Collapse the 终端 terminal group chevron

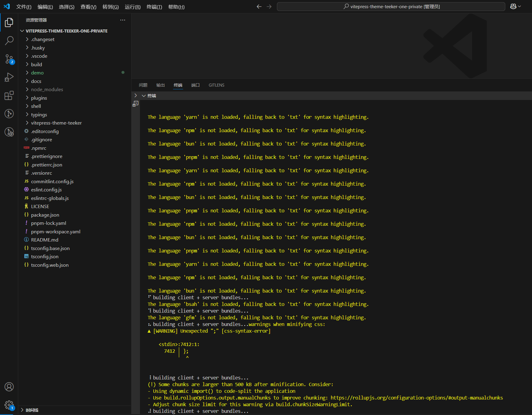coord(144,96)
